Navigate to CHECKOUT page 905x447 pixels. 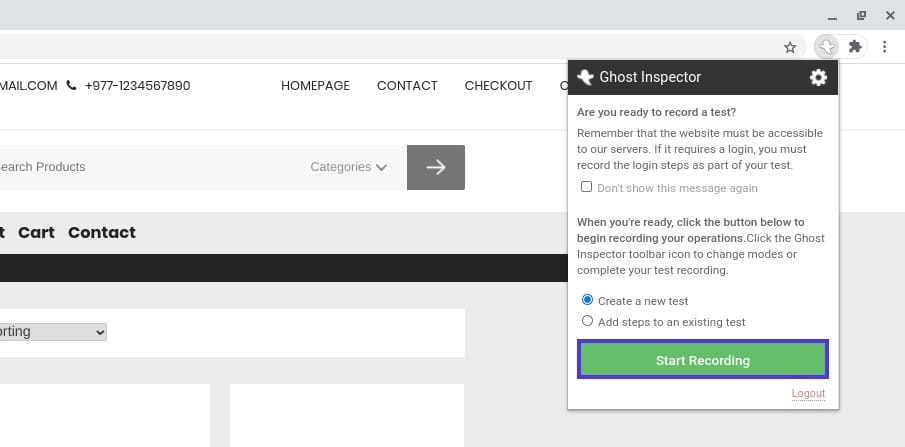(x=498, y=86)
